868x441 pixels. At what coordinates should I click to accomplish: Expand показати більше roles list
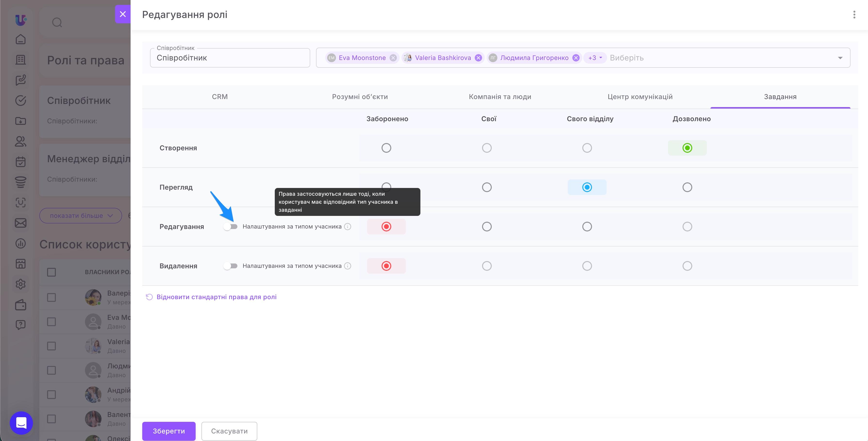(81, 215)
